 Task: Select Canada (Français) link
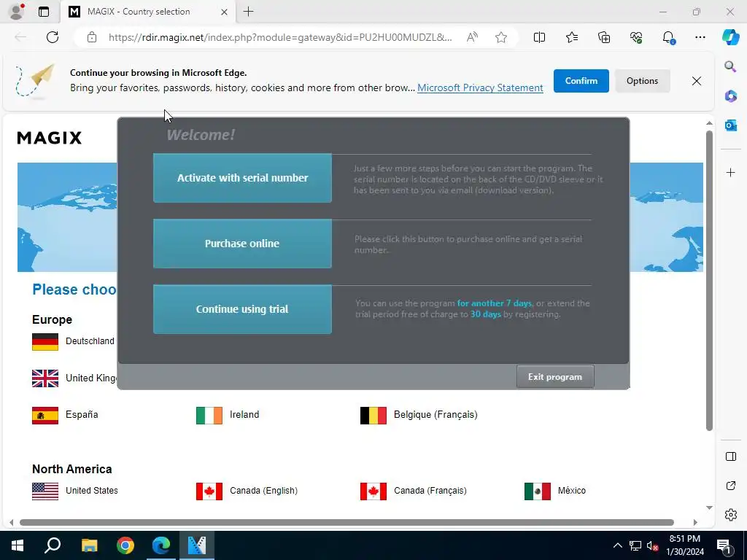click(x=430, y=491)
